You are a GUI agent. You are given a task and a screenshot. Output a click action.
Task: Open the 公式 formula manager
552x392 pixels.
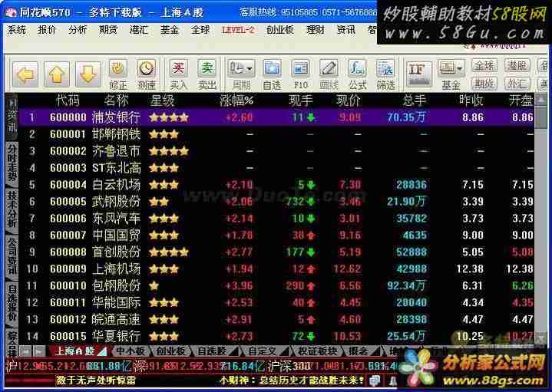click(x=357, y=74)
